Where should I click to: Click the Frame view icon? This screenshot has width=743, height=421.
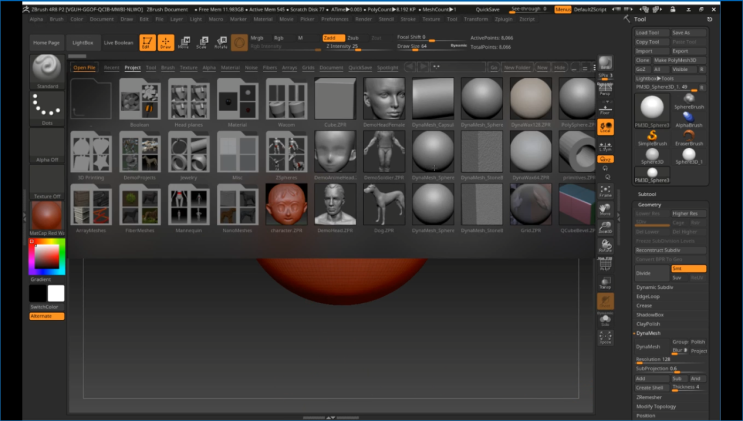[606, 190]
